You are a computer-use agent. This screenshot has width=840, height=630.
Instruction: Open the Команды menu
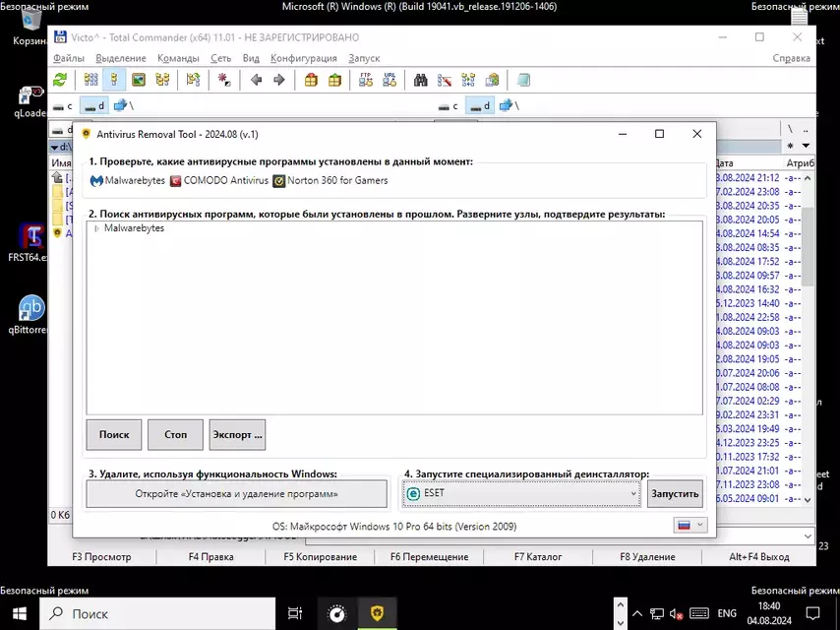178,58
